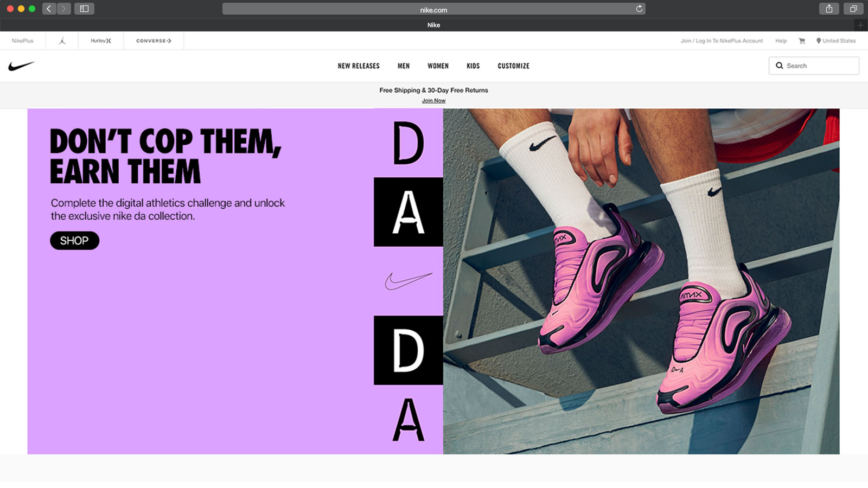Open the Jordan jumpman brand icon

coord(62,41)
